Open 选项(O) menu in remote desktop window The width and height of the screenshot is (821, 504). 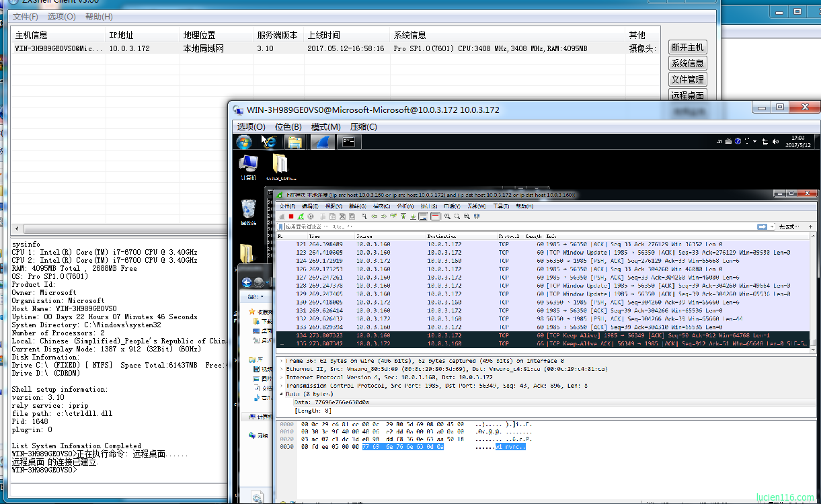[251, 126]
